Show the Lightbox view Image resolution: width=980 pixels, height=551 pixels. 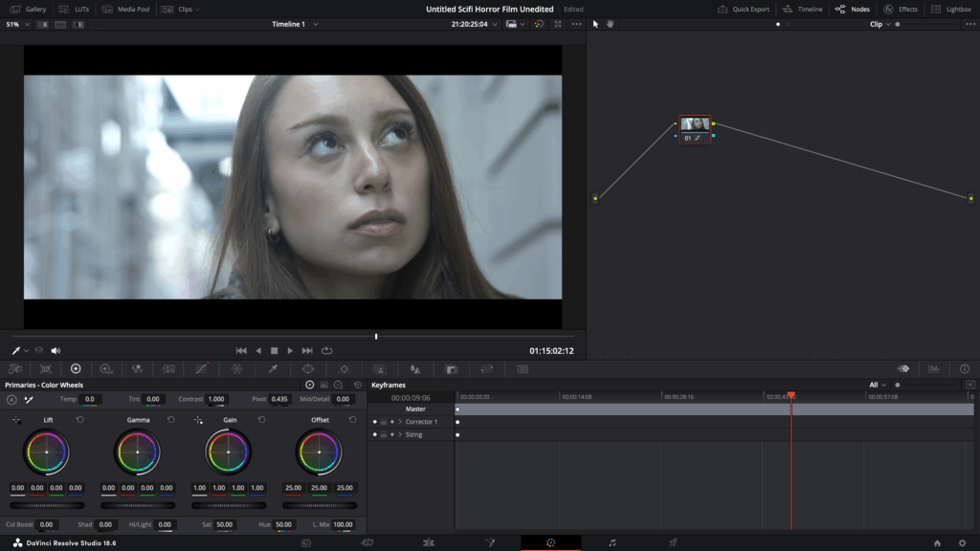[x=950, y=9]
